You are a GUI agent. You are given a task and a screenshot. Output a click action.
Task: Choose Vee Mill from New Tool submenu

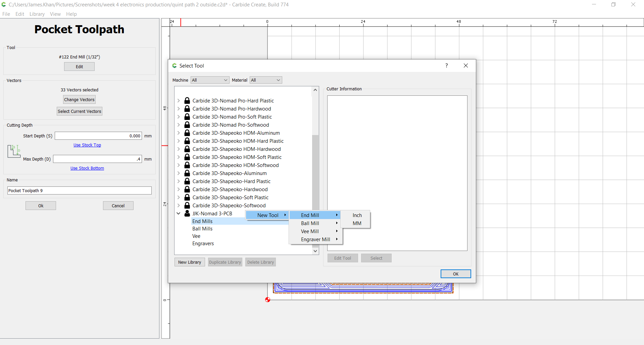click(x=315, y=231)
